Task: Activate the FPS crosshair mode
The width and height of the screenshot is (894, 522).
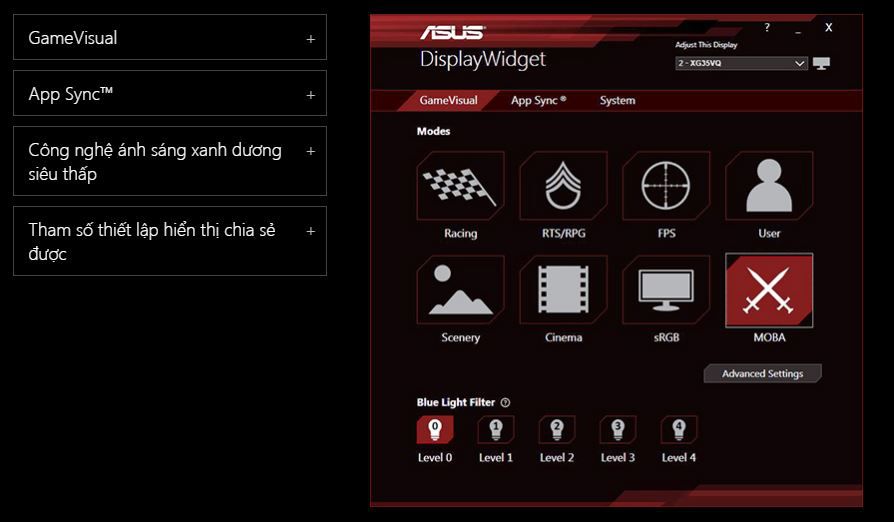Action: [666, 186]
